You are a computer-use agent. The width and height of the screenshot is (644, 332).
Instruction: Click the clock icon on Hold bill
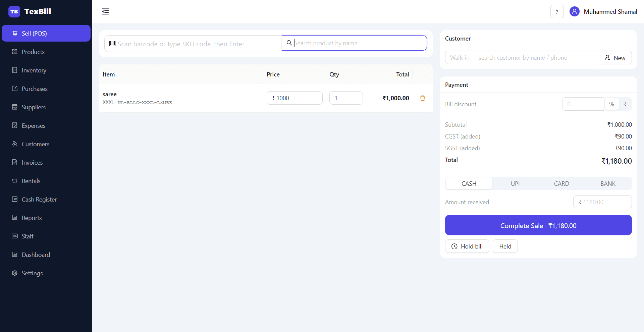click(x=454, y=246)
